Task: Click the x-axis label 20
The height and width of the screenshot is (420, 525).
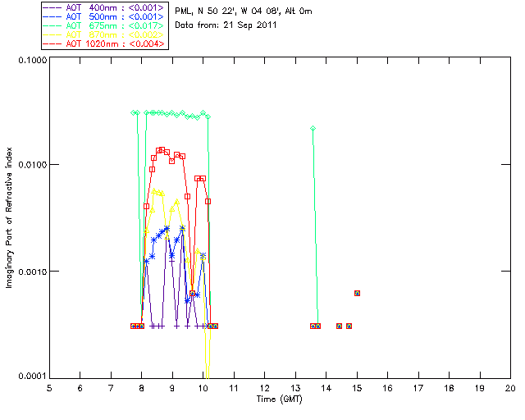Action: (x=510, y=388)
